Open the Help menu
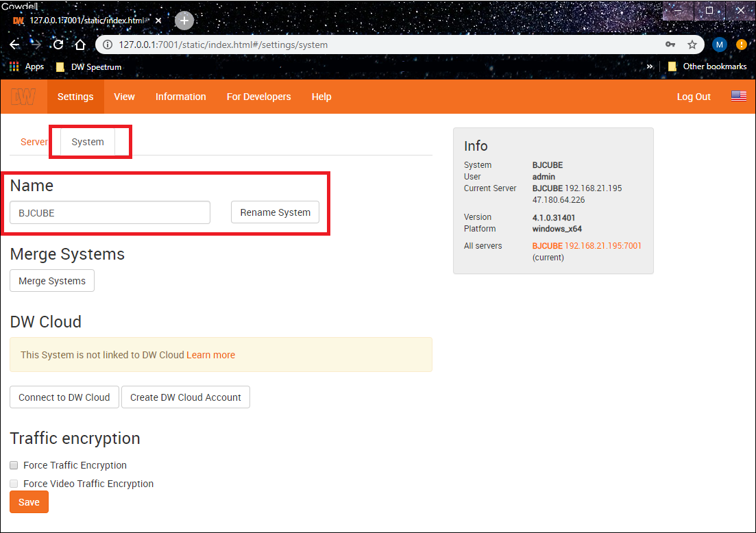 tap(321, 97)
